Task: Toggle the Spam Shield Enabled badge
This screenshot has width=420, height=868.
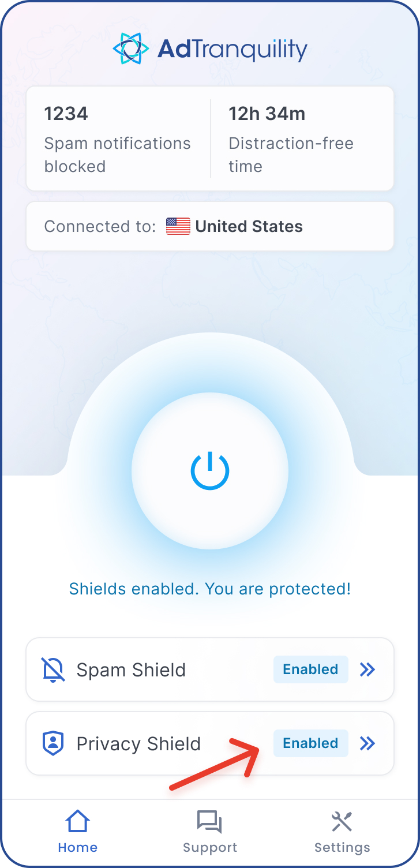Action: click(x=311, y=669)
